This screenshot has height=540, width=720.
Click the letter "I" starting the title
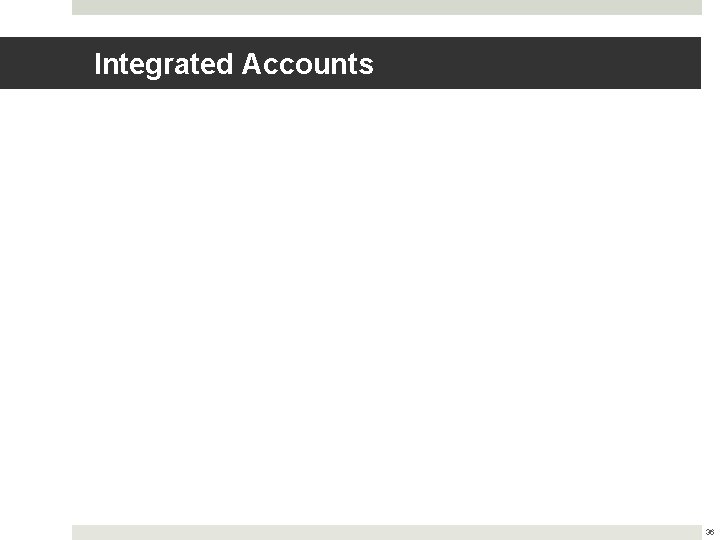tap(97, 65)
